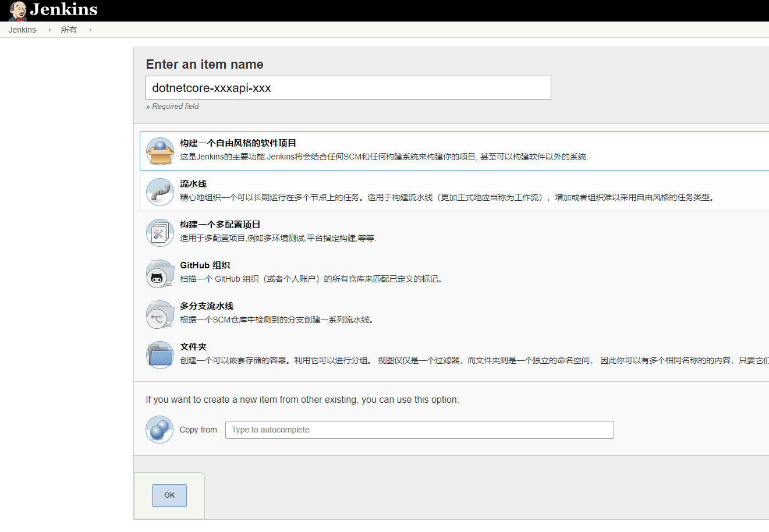Viewport: 769px width, 532px height.
Task: Open the Jenkins header title link
Action: pyautogui.click(x=64, y=9)
